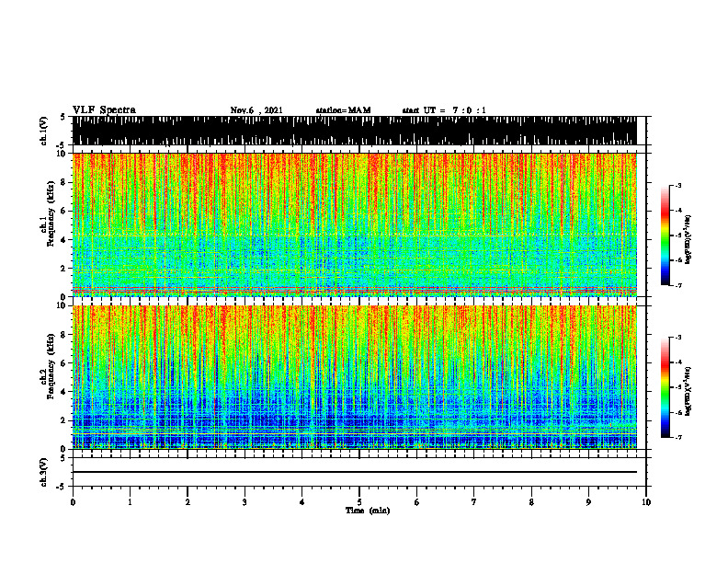
Task: Click the "-7" label on the ch.1 color scale
Action: pos(678,285)
